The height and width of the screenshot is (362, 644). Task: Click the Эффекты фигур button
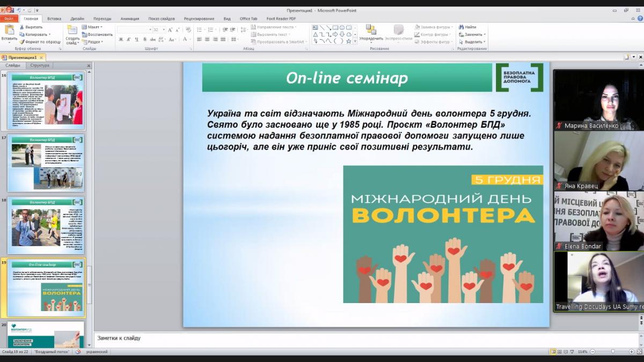(434, 41)
